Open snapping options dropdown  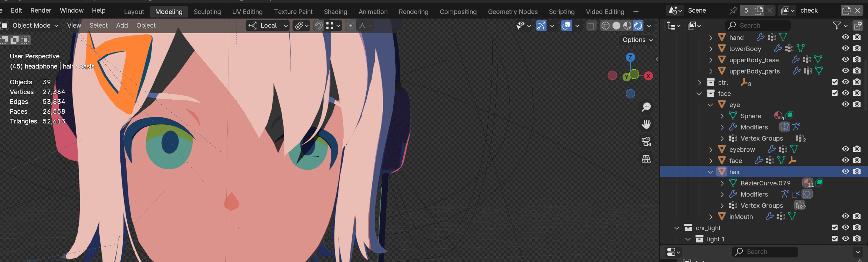coord(333,26)
